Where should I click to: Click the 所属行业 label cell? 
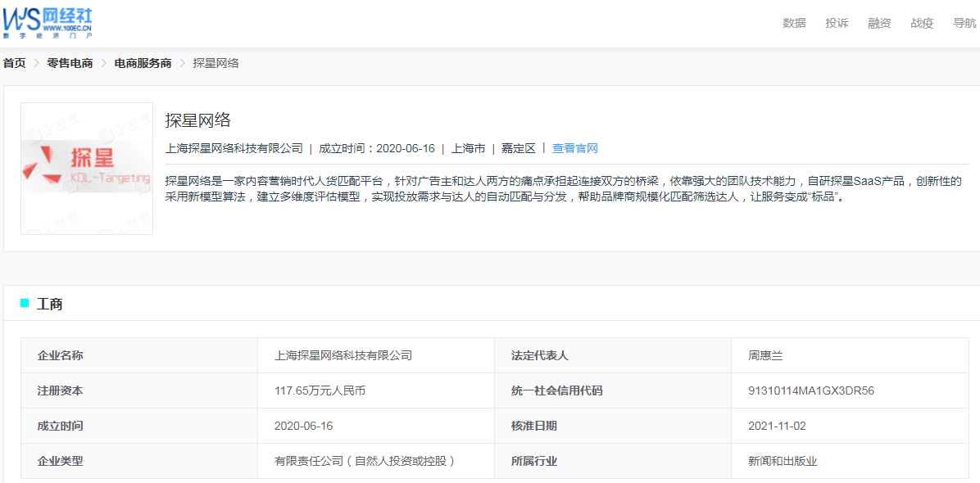click(613, 461)
